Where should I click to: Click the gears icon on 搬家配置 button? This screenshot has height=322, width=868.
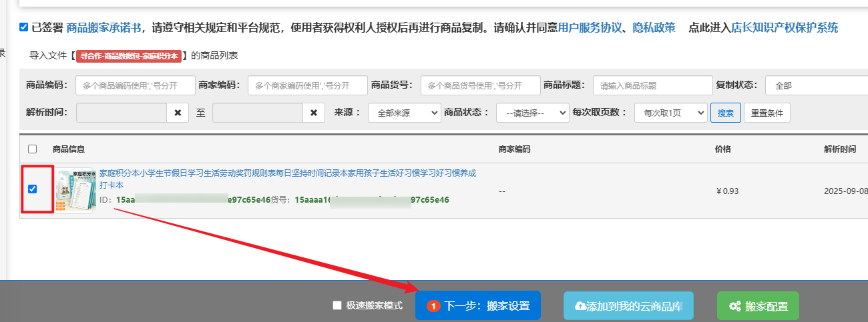(734, 306)
